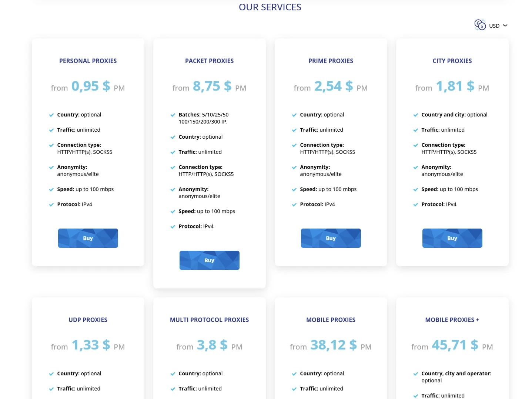Click the 1,81 $ price

pyautogui.click(x=455, y=86)
